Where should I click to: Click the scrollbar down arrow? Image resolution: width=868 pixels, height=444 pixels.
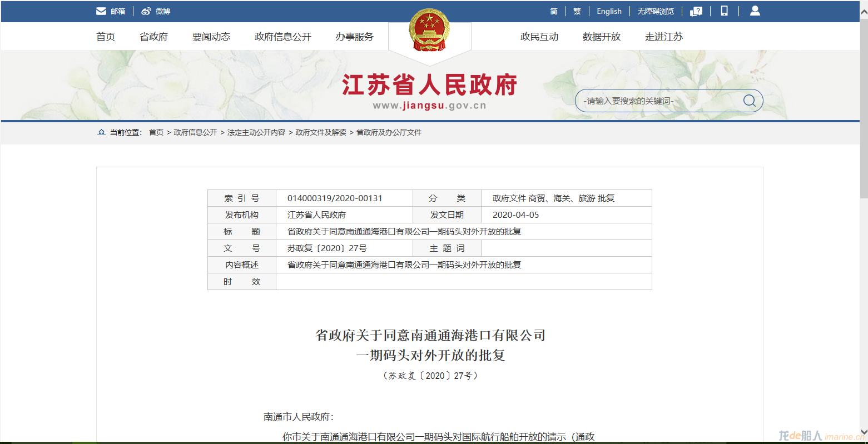point(864,431)
